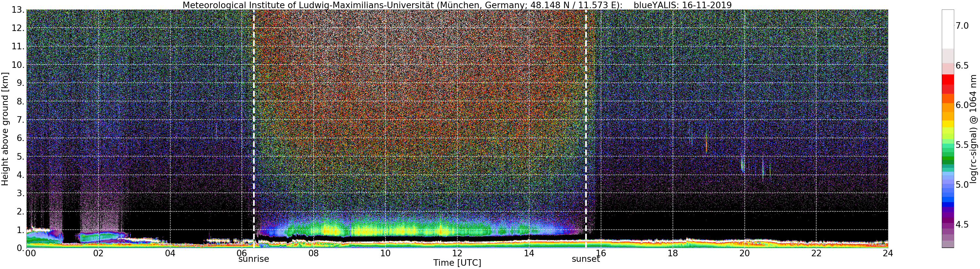Click the time axis tick label '04'
The height and width of the screenshot is (269, 980).
click(x=170, y=253)
